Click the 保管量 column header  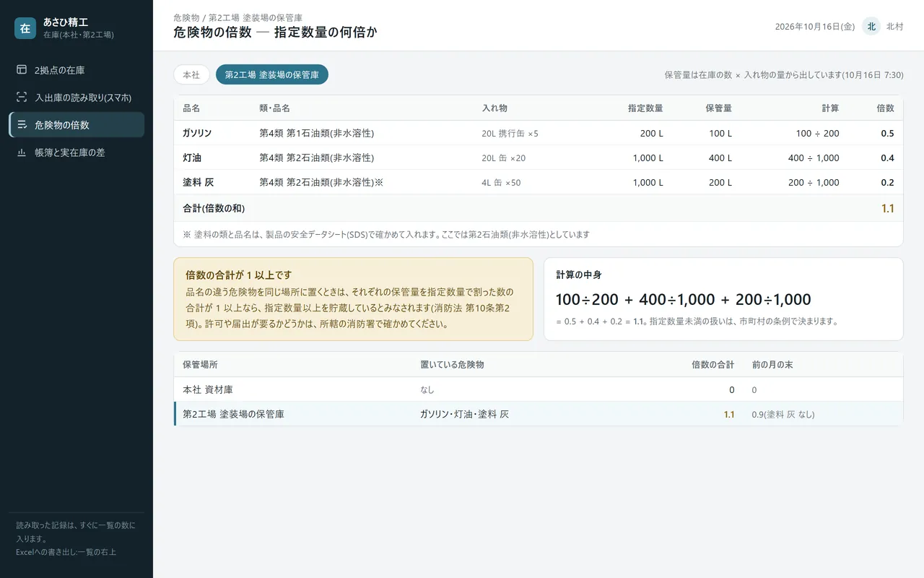coord(719,108)
